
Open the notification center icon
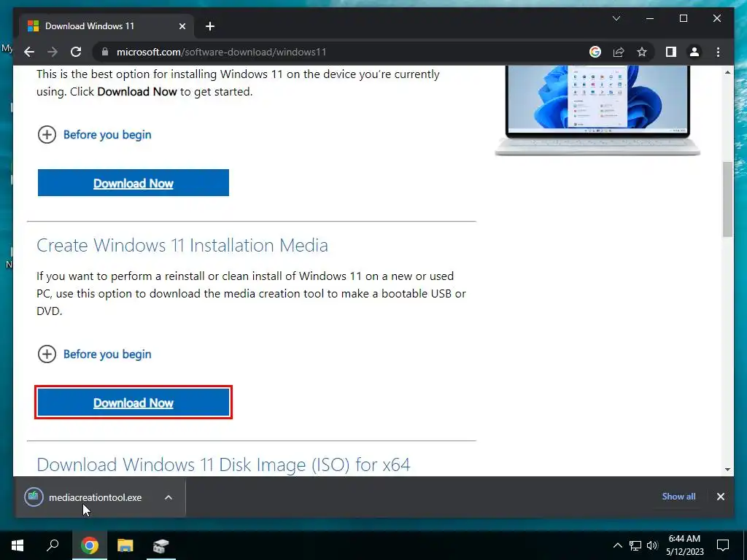723,545
